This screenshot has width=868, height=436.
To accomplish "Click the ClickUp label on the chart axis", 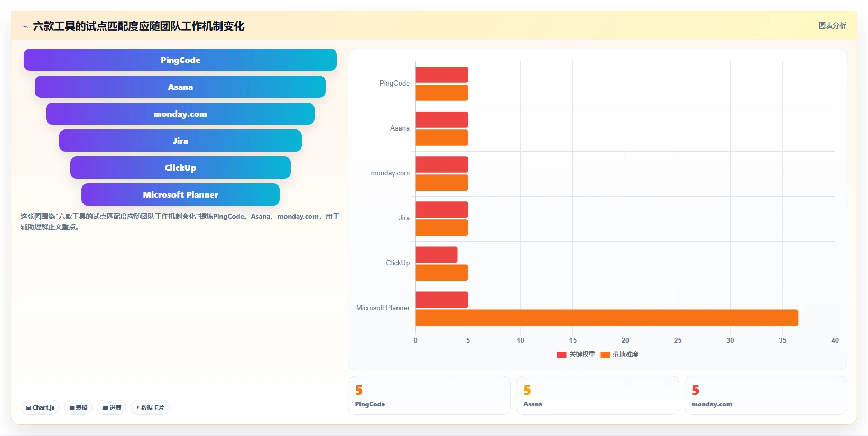I will pos(398,263).
